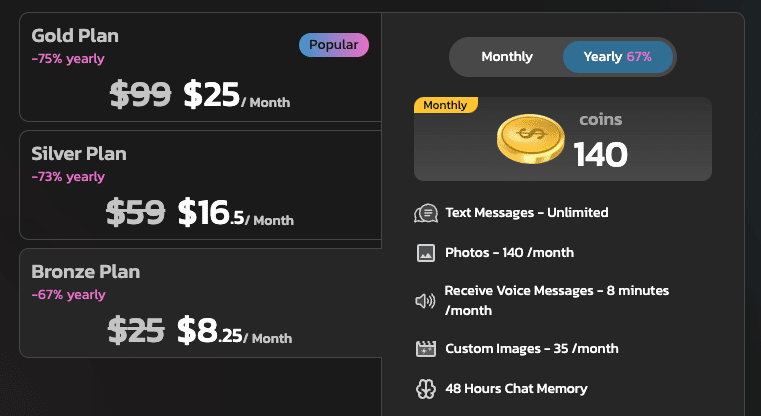761x416 pixels.
Task: Switch billing to Yearly 67%
Action: 617,57
